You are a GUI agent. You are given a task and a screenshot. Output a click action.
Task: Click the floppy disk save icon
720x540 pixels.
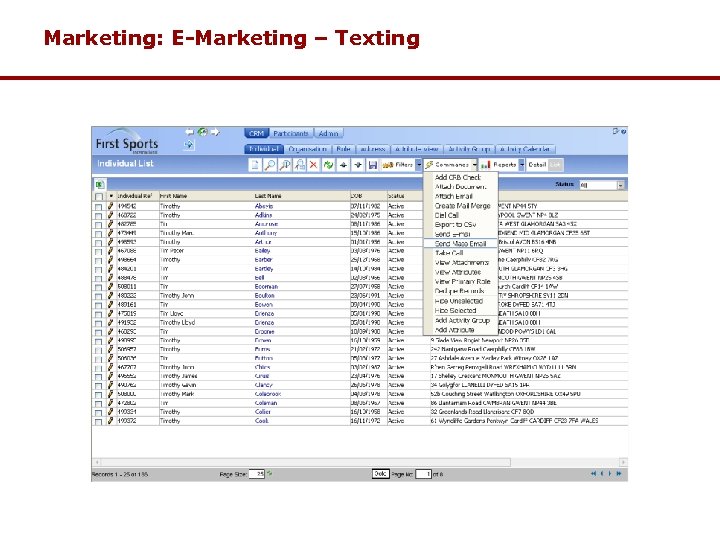point(372,165)
